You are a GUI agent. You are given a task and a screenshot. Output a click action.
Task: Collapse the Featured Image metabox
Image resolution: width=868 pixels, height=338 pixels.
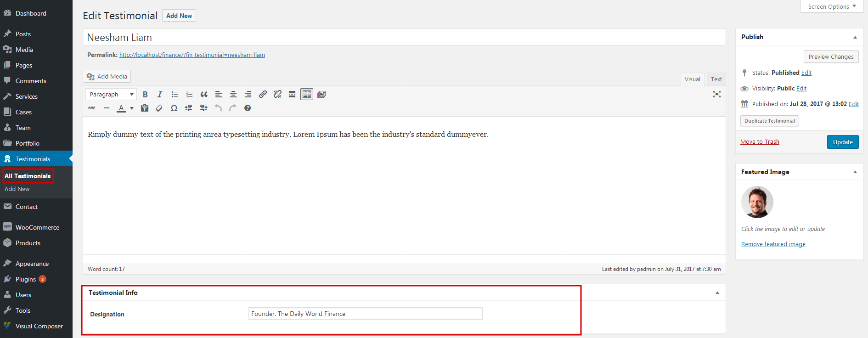855,172
